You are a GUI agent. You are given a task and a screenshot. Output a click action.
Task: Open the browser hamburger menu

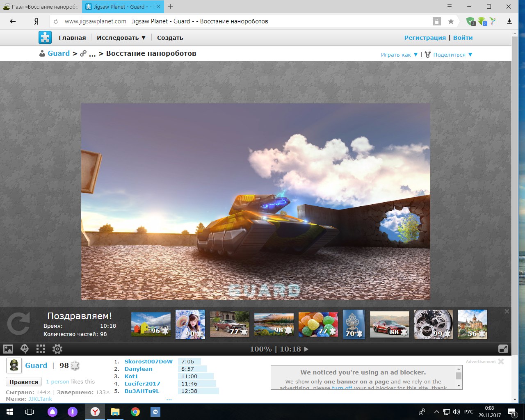coord(450,7)
